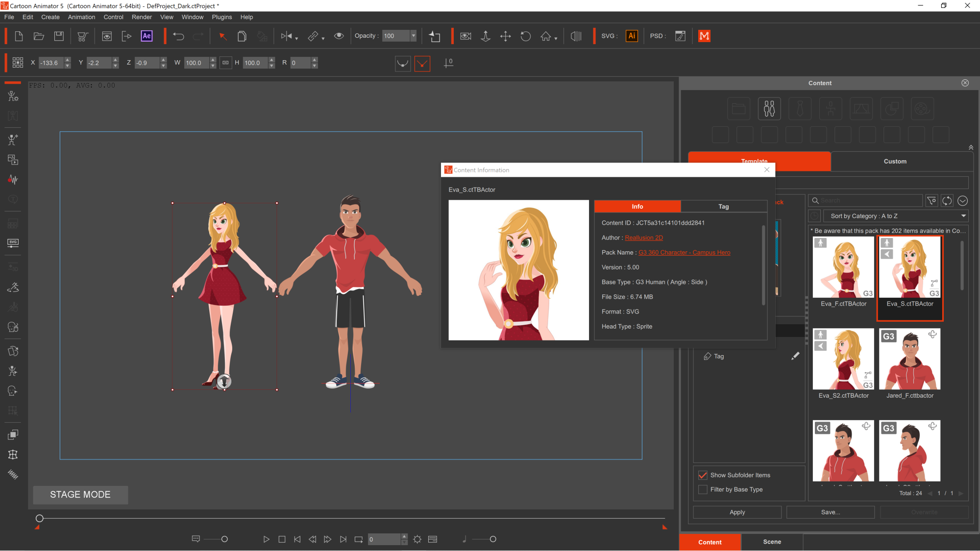Increase the X position value
This screenshot has height=551, width=980.
point(68,60)
